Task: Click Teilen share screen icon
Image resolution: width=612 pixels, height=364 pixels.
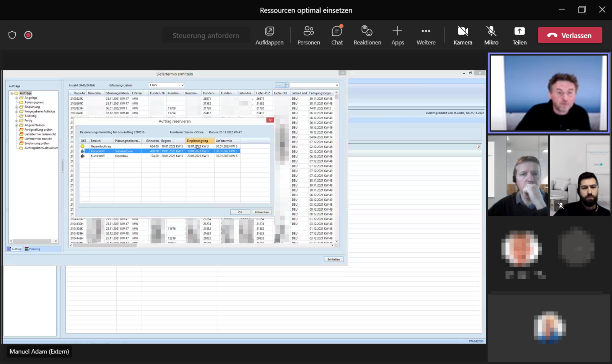Action: 519,35
